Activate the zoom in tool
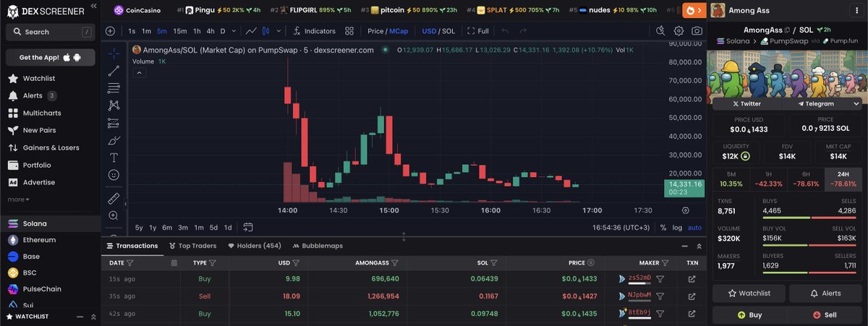This screenshot has height=326, width=868. coord(114,215)
